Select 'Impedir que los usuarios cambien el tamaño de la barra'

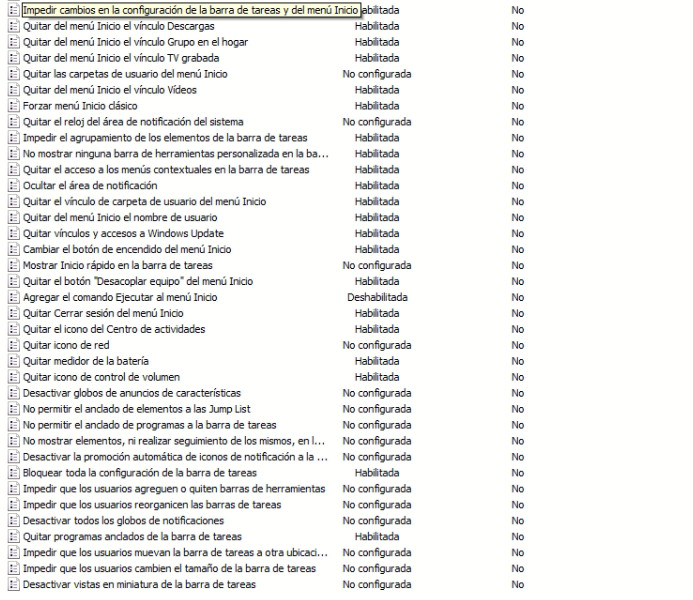tap(169, 569)
